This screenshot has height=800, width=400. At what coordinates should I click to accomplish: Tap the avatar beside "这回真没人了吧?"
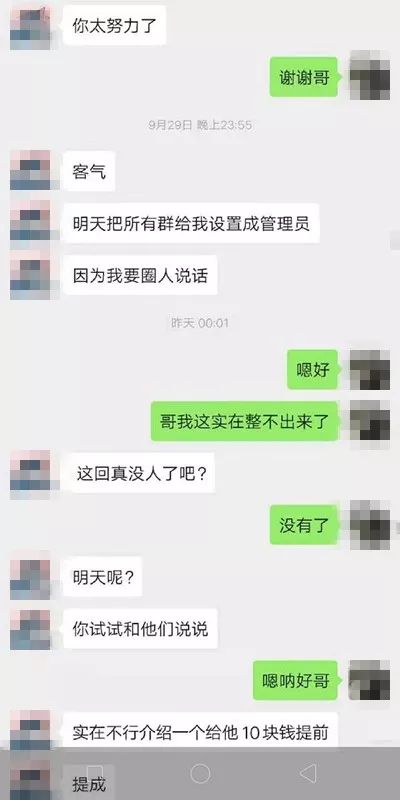(30, 473)
